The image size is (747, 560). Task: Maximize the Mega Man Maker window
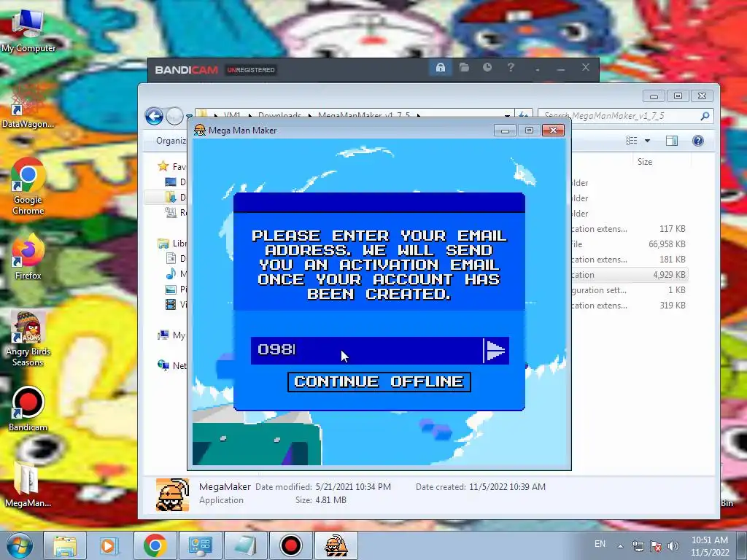pos(529,130)
